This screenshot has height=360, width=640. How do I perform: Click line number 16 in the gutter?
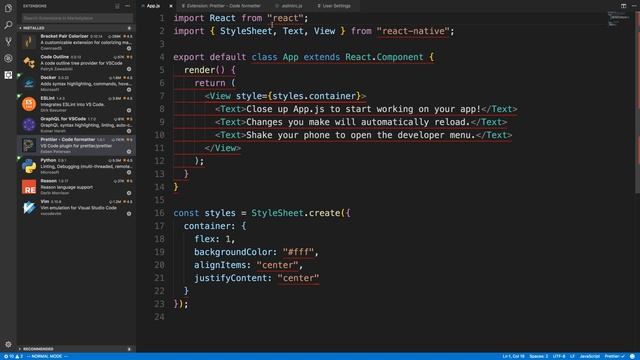(x=159, y=213)
